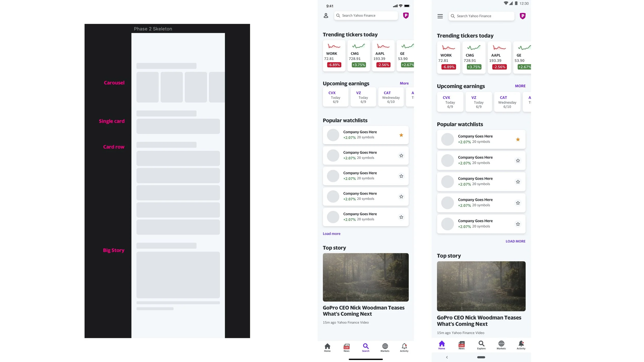
Task: Switch to News tab in iOS tab bar
Action: tap(346, 347)
